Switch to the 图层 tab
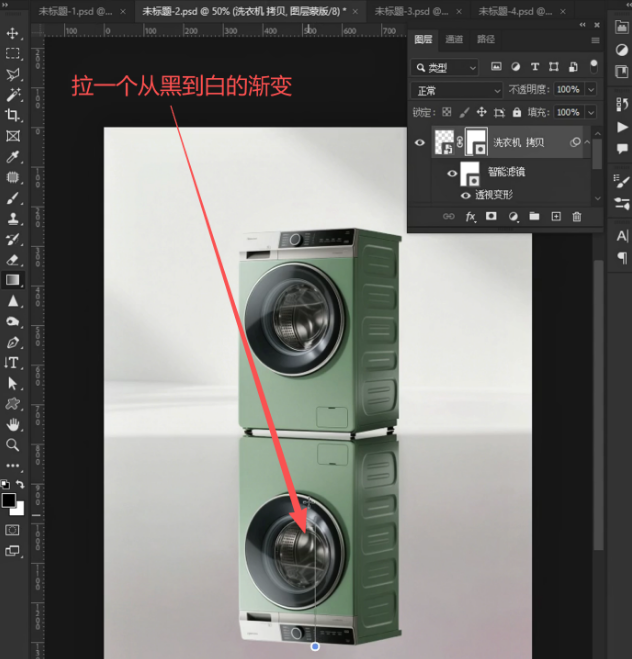 coord(423,40)
